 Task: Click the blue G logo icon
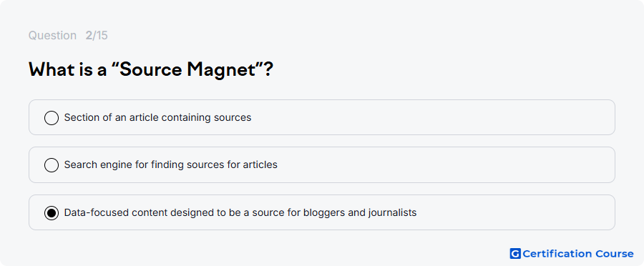coord(515,254)
